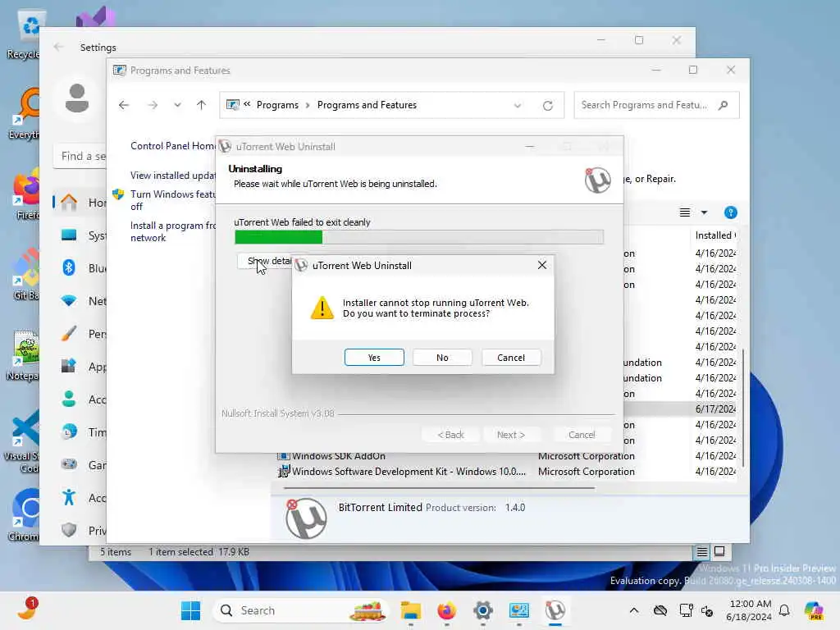Open Settings gear from the taskbar

click(482, 610)
